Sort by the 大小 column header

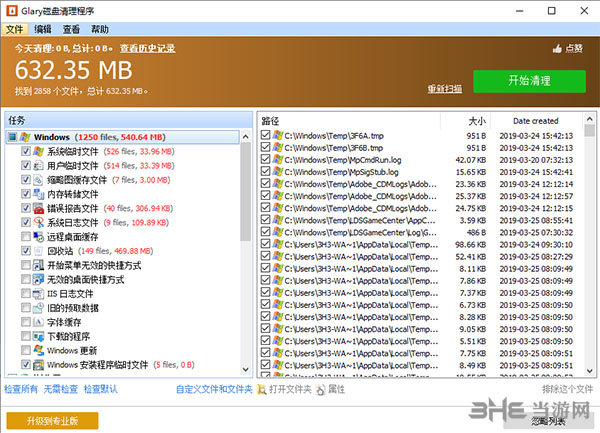(x=465, y=121)
